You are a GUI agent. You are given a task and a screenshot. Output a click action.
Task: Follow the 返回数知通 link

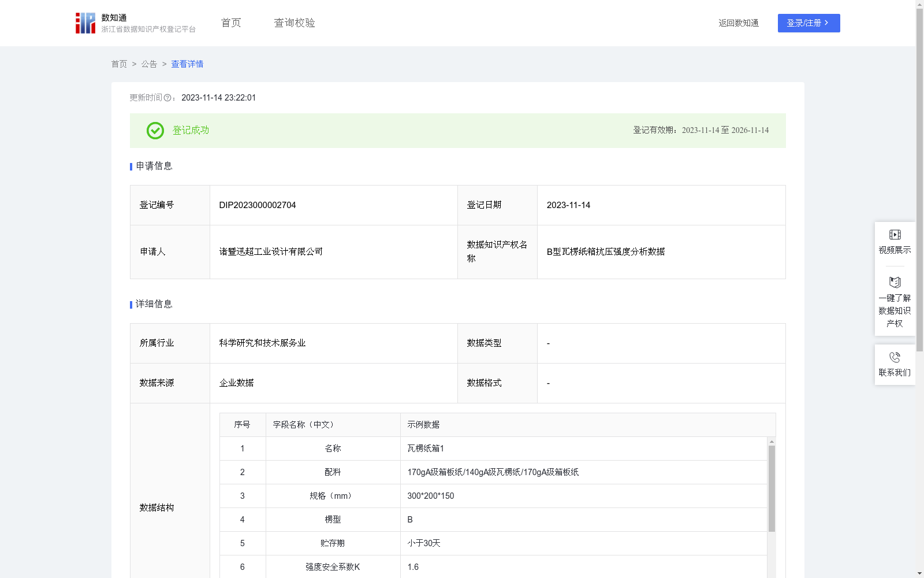point(738,23)
